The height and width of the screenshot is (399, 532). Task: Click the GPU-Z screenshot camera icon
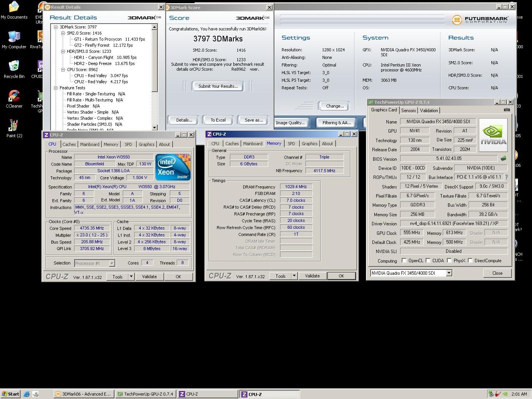(x=507, y=110)
